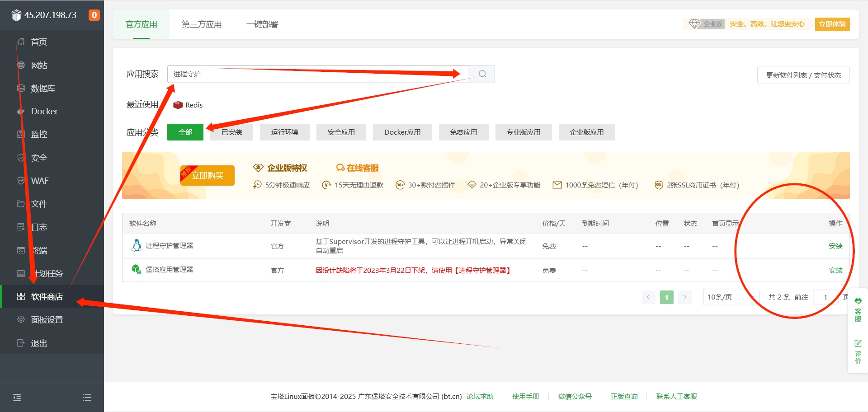Select the 已安装 category filter
This screenshot has width=868, height=412.
(x=232, y=132)
